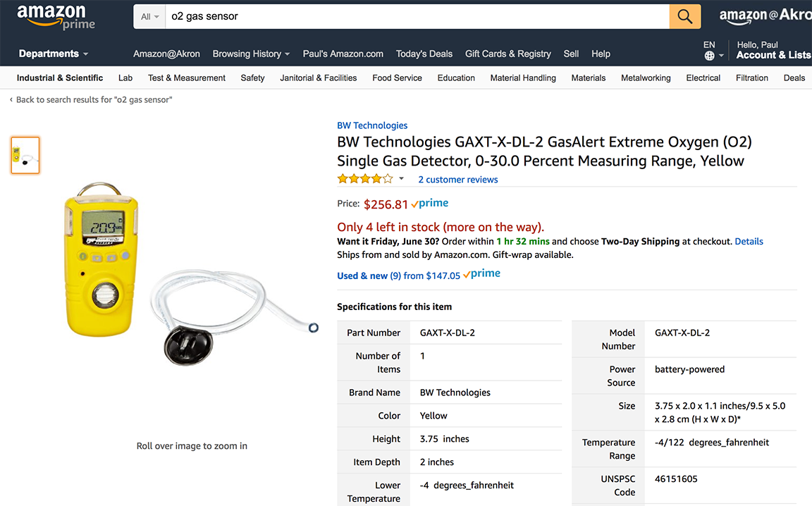This screenshot has height=506, width=812.
Task: Open the Two-Day Shipping Details link
Action: 749,241
